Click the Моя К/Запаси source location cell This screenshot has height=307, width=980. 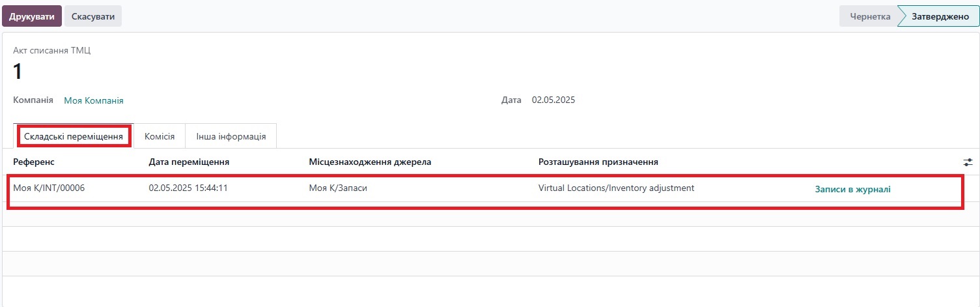coord(343,188)
